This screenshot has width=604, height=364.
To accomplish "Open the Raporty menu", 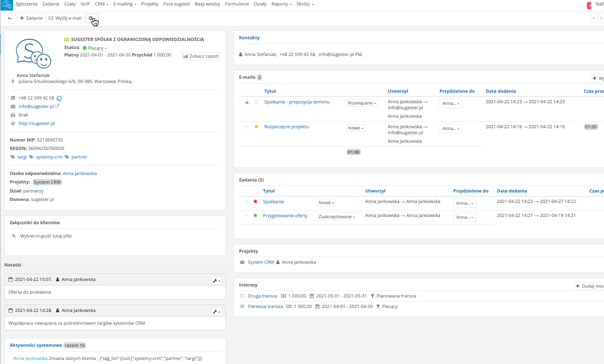I will 281,4.
